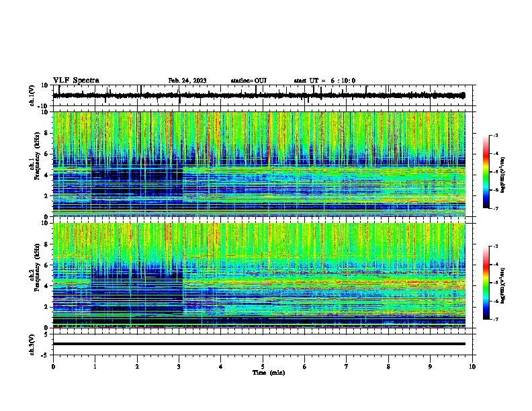Click time axis tick label "5"
This screenshot has height=411, width=532.
[263, 367]
